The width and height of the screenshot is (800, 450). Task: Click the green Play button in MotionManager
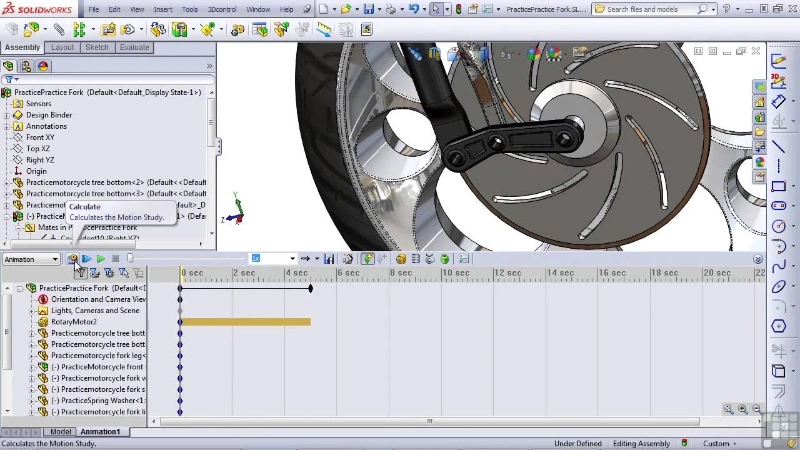(101, 259)
